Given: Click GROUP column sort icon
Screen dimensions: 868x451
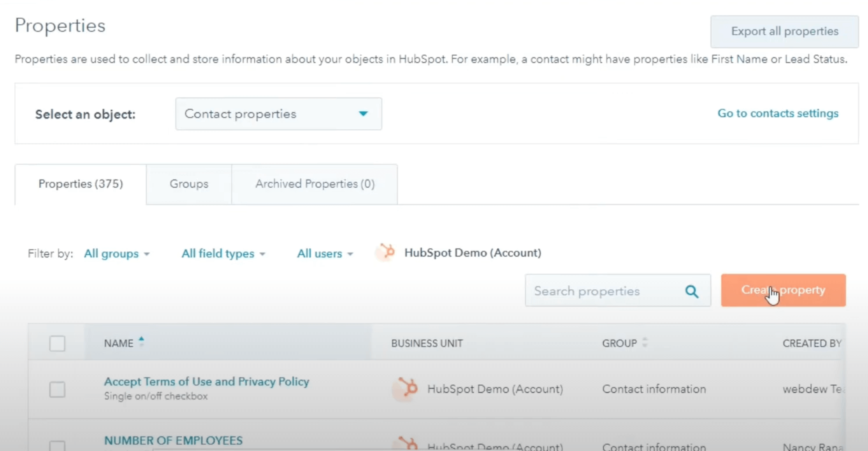Looking at the screenshot, I should [x=645, y=342].
